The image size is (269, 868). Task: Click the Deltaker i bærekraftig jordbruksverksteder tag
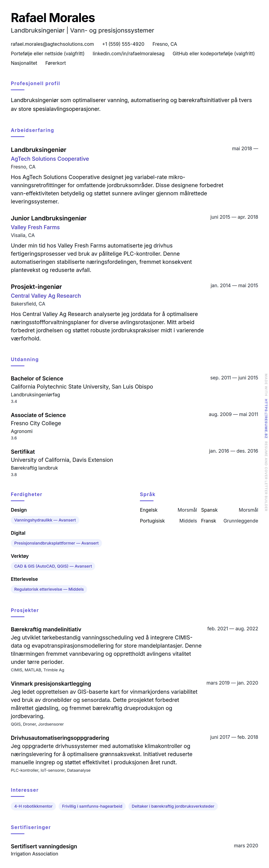[x=173, y=806]
